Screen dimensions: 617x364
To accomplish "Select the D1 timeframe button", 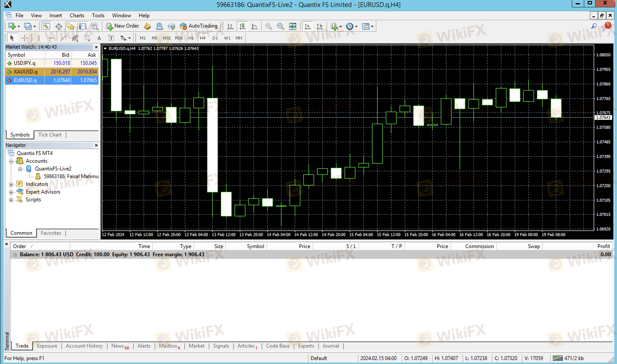I will pos(215,38).
